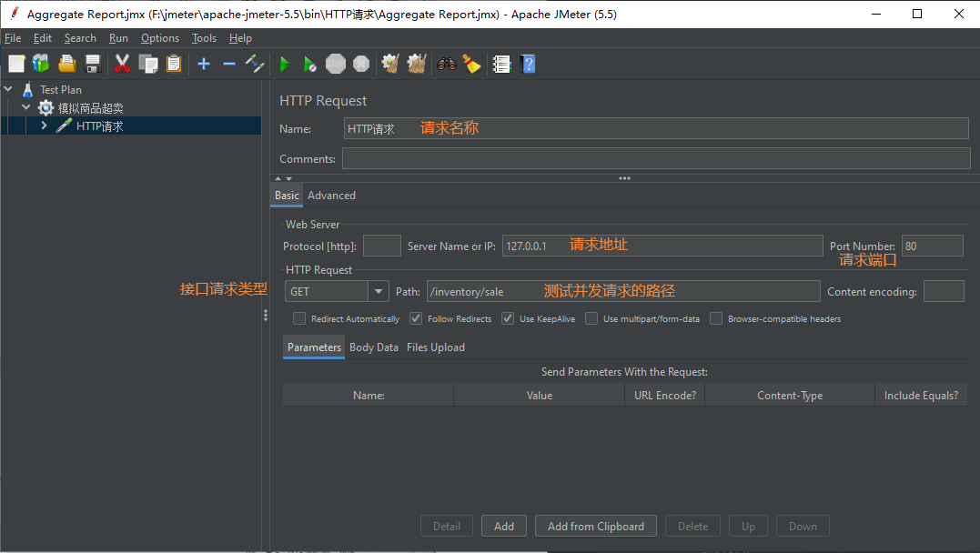The image size is (980, 553).
Task: Click the up triangle of the split pane collapse arrows
Action: (278, 178)
